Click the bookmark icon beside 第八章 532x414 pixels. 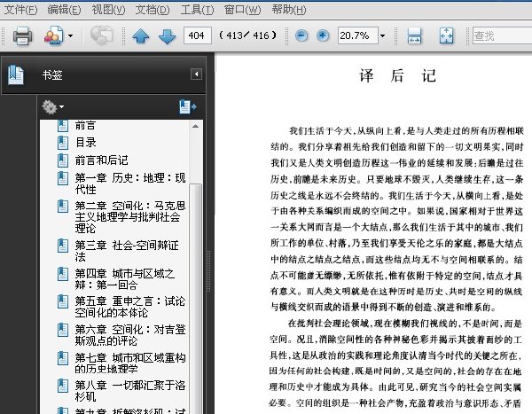point(63,386)
